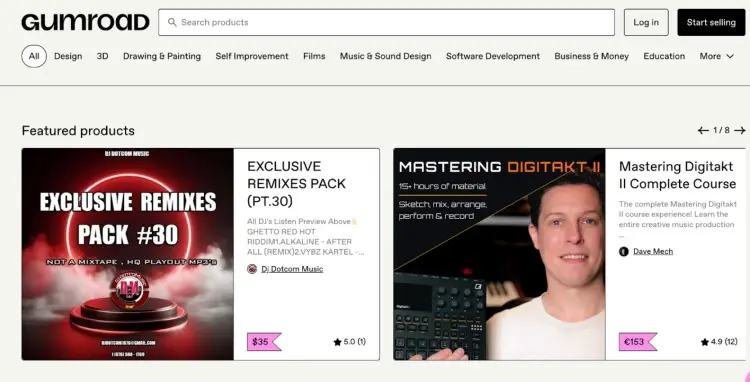This screenshot has height=382, width=750.
Task: Open Mastering Digitakt II Complete Course title
Action: (677, 175)
